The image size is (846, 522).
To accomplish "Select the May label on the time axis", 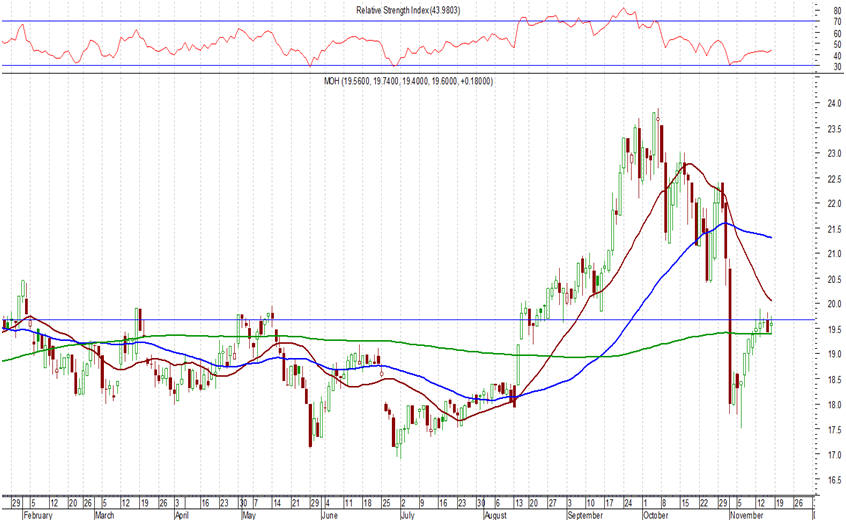I will click(247, 516).
